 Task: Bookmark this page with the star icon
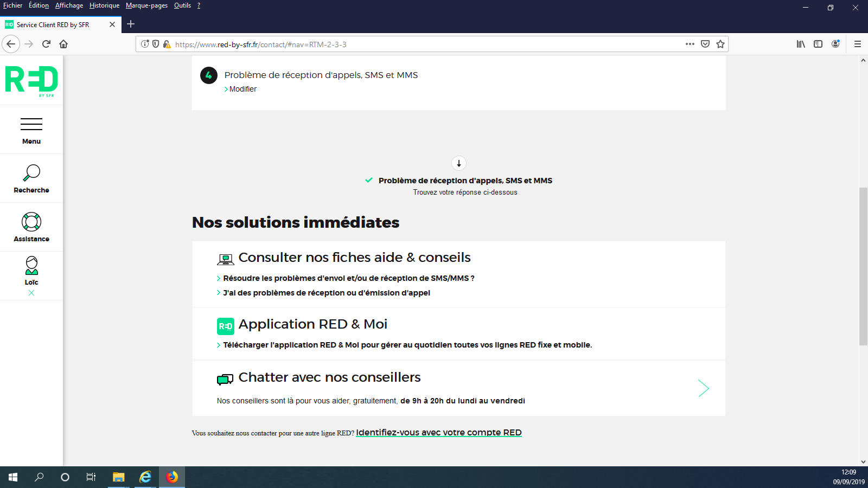click(720, 44)
